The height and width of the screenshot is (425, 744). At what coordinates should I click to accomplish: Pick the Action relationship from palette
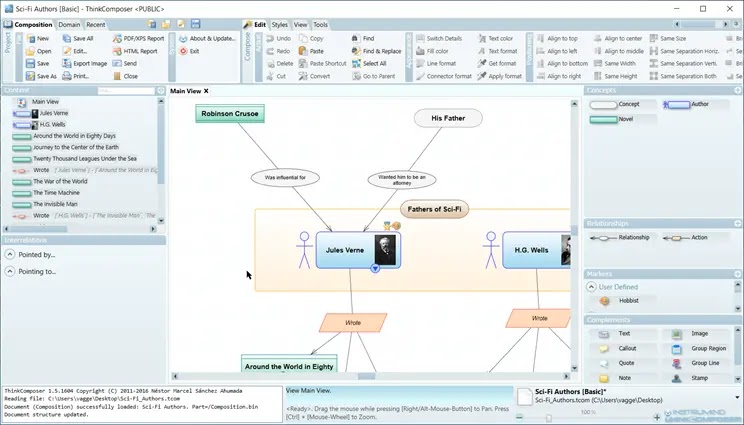[686, 238]
